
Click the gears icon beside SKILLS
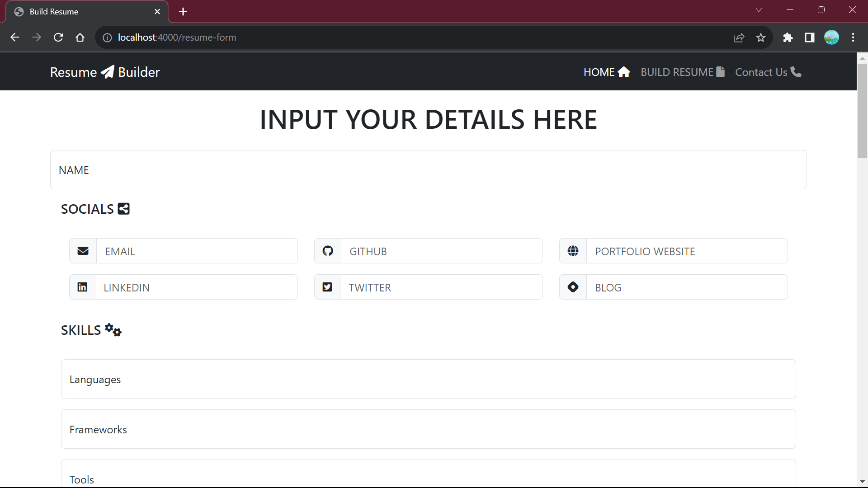113,330
